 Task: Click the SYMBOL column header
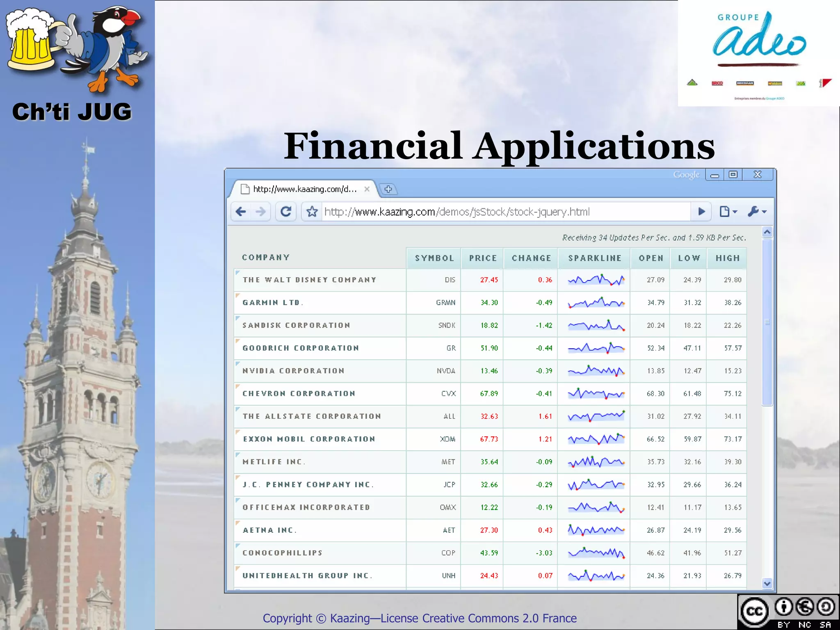[x=434, y=258]
